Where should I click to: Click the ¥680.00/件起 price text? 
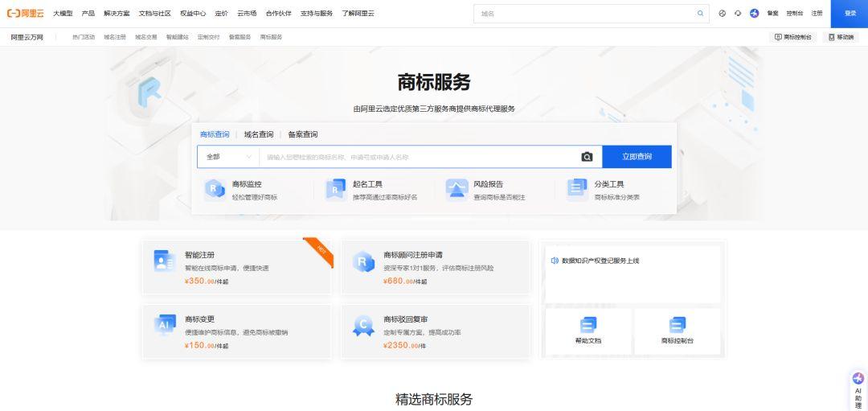(x=405, y=282)
